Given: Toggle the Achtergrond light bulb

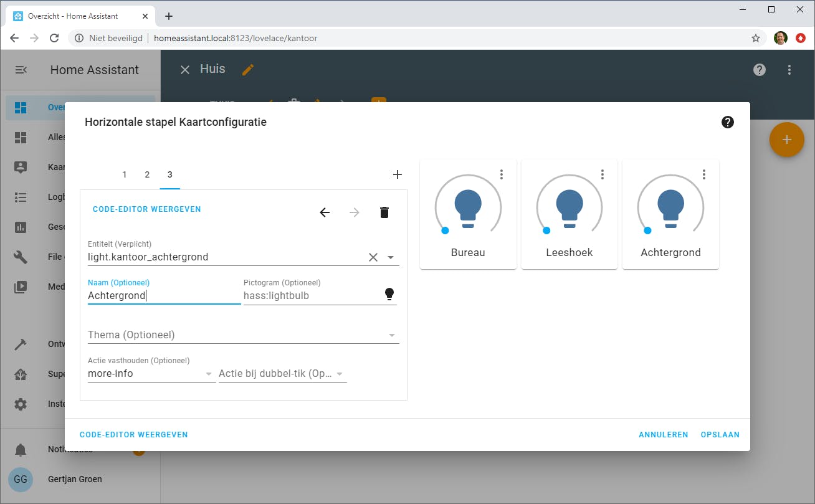Looking at the screenshot, I should point(670,208).
